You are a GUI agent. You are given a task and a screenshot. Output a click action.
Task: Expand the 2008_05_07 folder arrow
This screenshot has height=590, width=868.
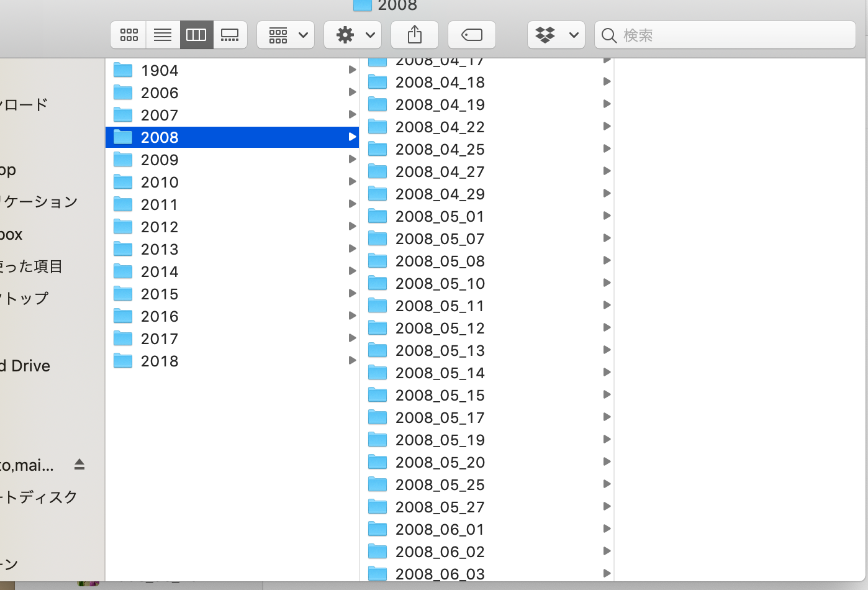point(607,238)
